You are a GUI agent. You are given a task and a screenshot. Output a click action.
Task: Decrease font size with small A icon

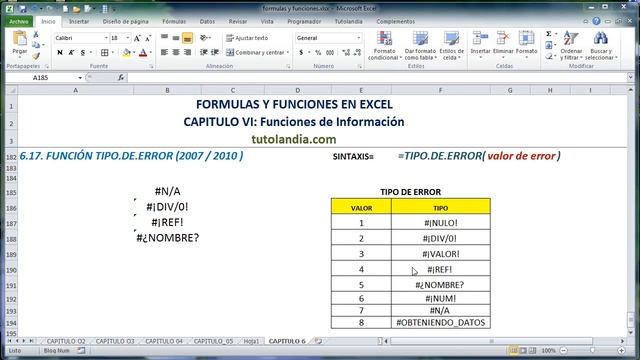pyautogui.click(x=148, y=38)
